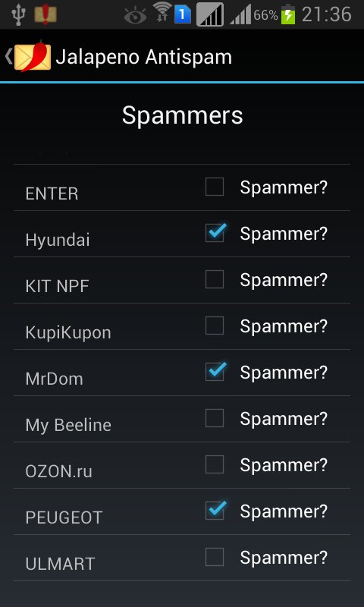Tap the SIM card 1 indicator icon
364x607 pixels.
[183, 15]
